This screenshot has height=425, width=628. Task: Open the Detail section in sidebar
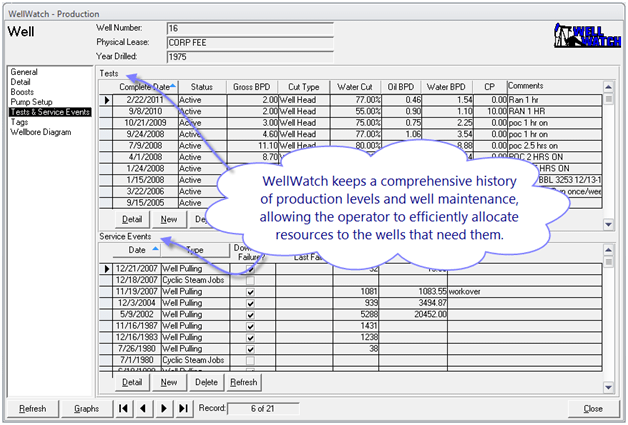[20, 82]
